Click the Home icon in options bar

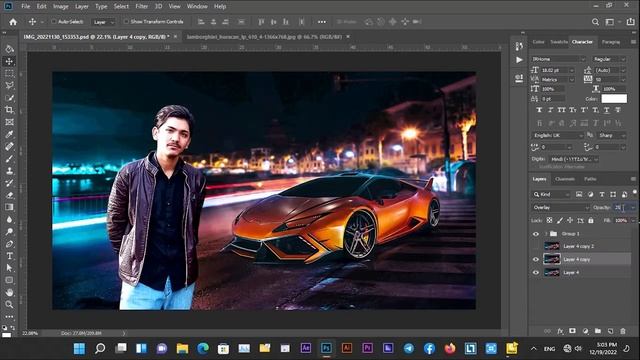pyautogui.click(x=13, y=22)
